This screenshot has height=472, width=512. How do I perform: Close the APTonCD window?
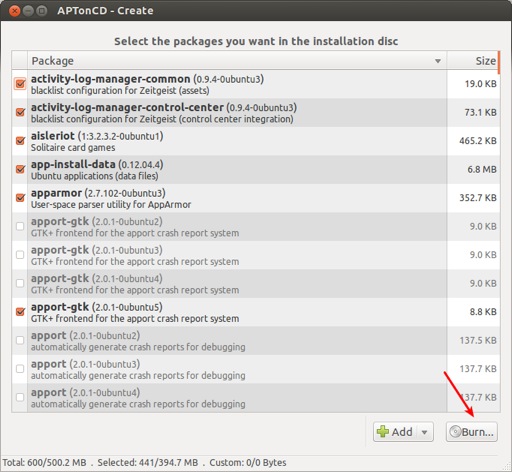[15, 11]
